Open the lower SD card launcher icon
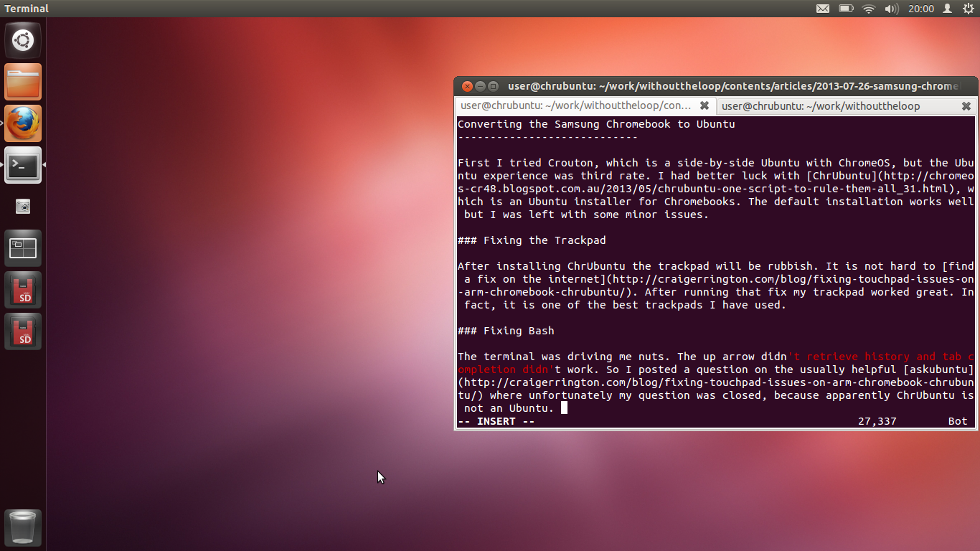 click(x=23, y=331)
